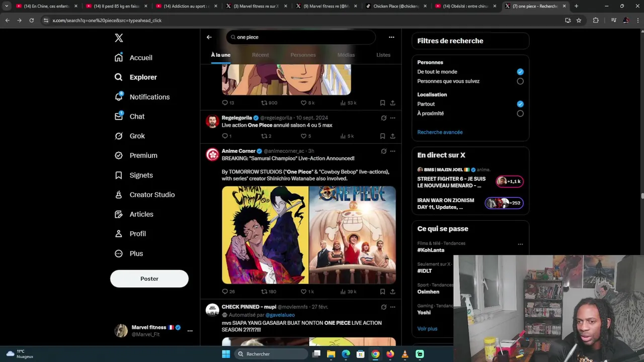Open Recherche avancée link
This screenshot has width=644, height=362.
[440, 132]
